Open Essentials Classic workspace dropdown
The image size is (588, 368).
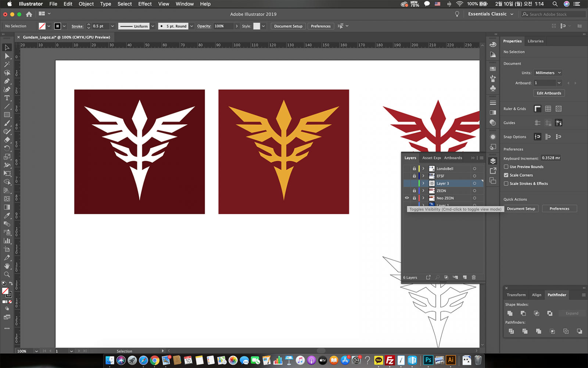point(491,14)
